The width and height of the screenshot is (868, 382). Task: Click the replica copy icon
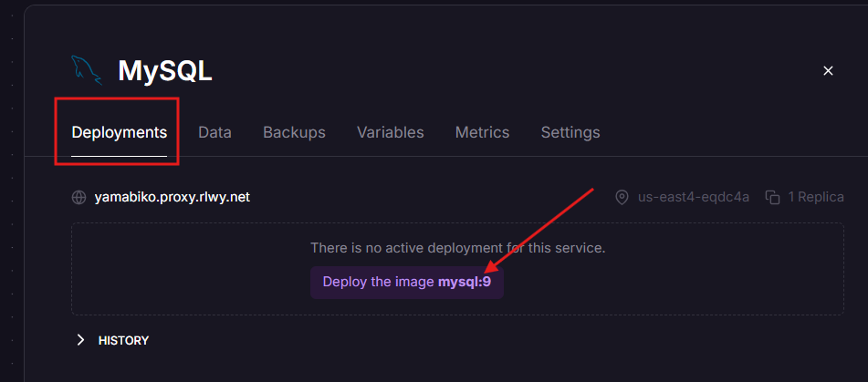point(772,197)
